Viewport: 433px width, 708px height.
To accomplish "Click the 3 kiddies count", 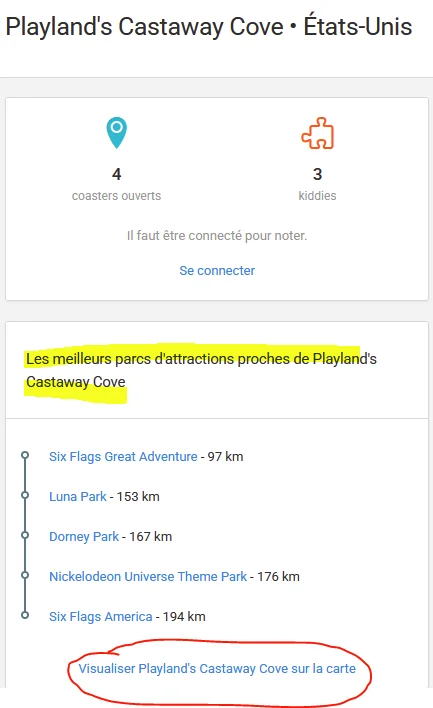I will click(317, 174).
